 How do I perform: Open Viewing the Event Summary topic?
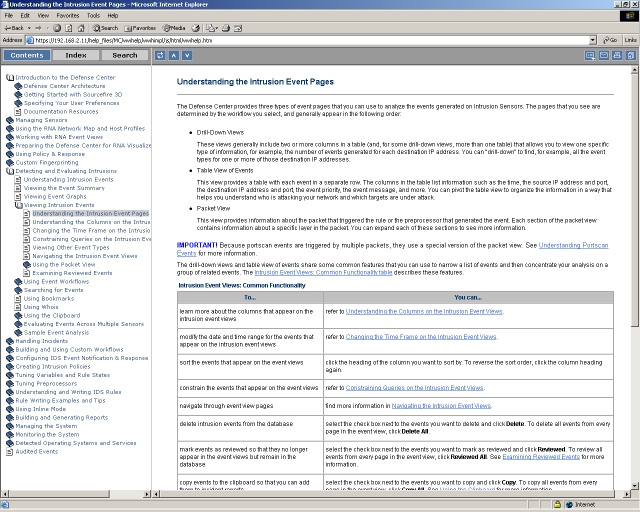[x=64, y=188]
